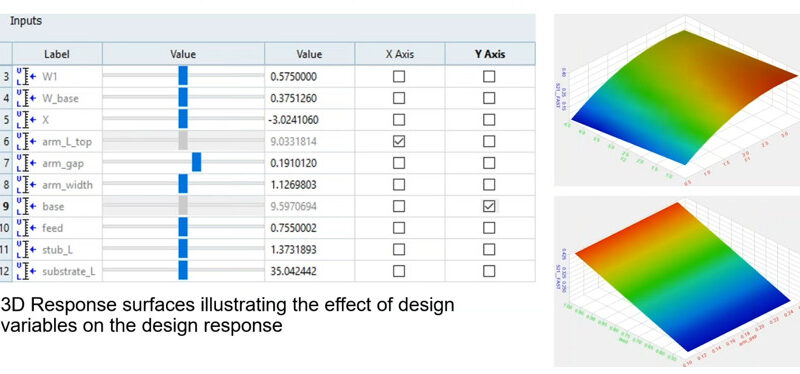Click the stub_L slider handle
Screen dimensions: 800x374
(x=183, y=248)
